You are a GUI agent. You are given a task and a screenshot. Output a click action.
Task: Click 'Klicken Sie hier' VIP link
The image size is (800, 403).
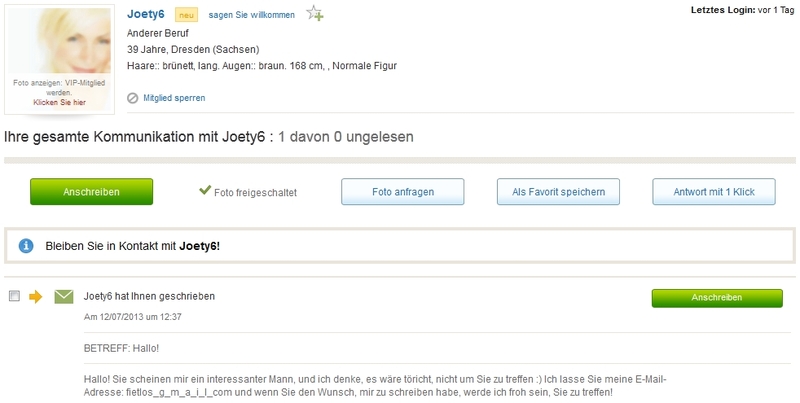coord(59,102)
